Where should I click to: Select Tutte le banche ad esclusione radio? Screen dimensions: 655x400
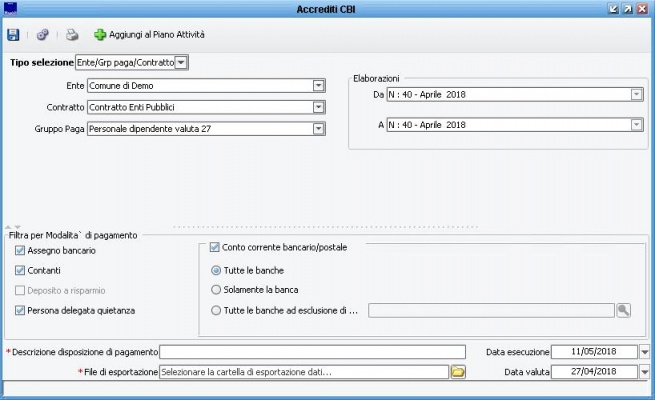(216, 311)
